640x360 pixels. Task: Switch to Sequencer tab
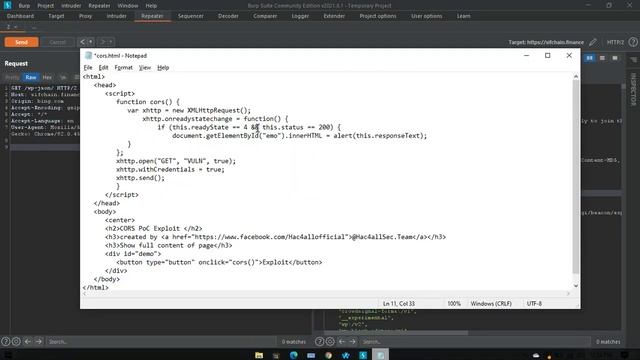[x=191, y=16]
